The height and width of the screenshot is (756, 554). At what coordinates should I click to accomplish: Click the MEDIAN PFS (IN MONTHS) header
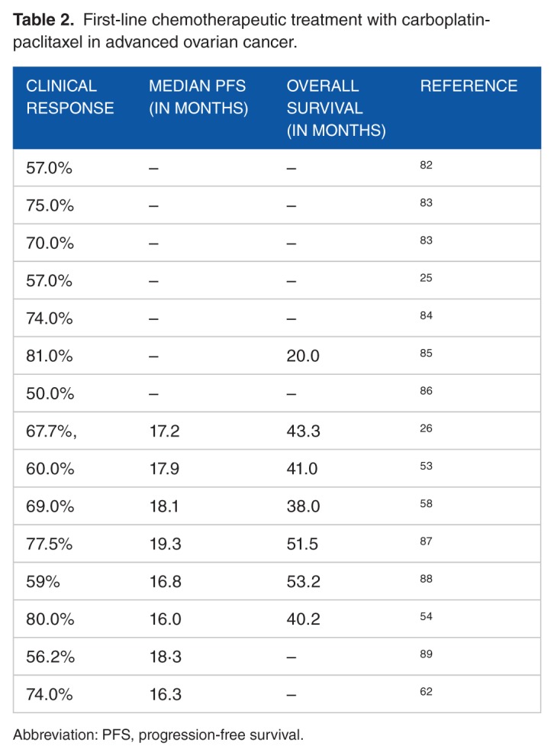coord(198,97)
